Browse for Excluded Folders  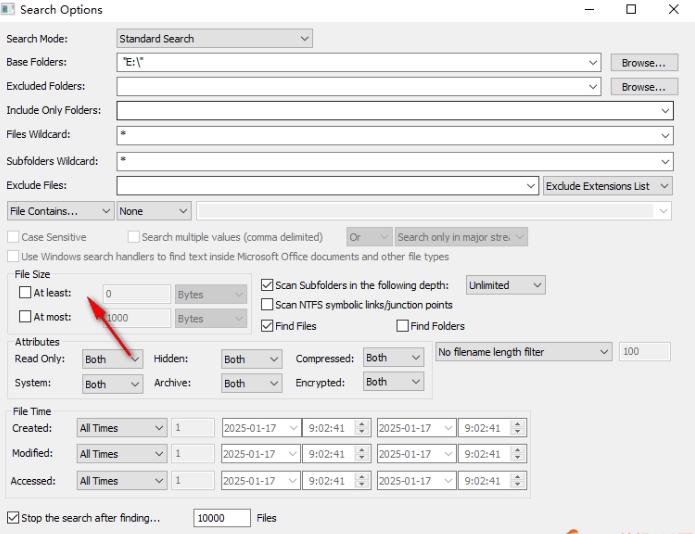click(642, 87)
